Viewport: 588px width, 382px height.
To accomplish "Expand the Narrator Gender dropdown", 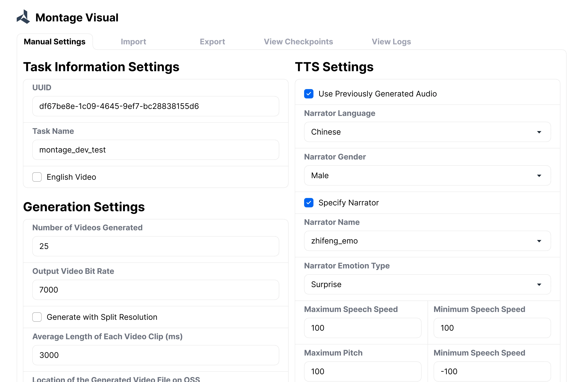I will point(427,175).
